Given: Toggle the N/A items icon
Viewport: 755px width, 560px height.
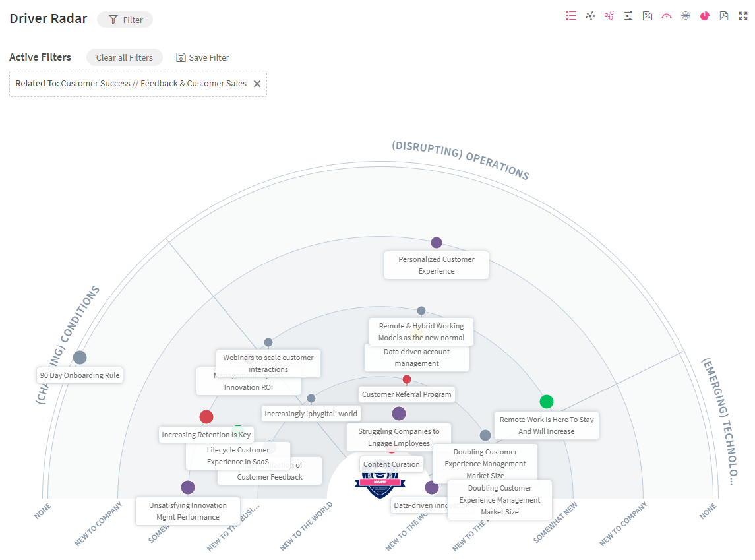Looking at the screenshot, I should point(648,16).
